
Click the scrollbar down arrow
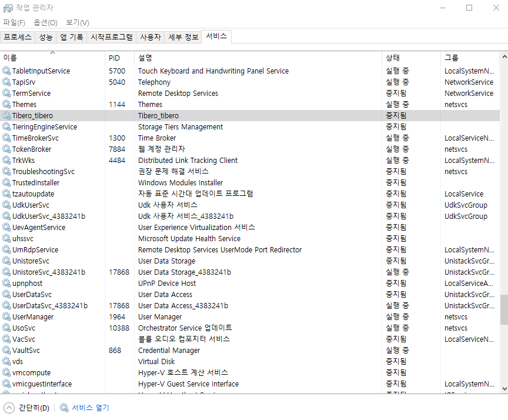click(x=504, y=389)
